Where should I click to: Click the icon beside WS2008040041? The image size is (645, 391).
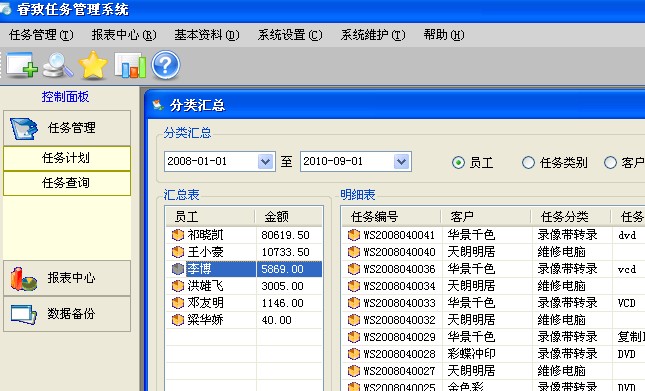click(354, 235)
